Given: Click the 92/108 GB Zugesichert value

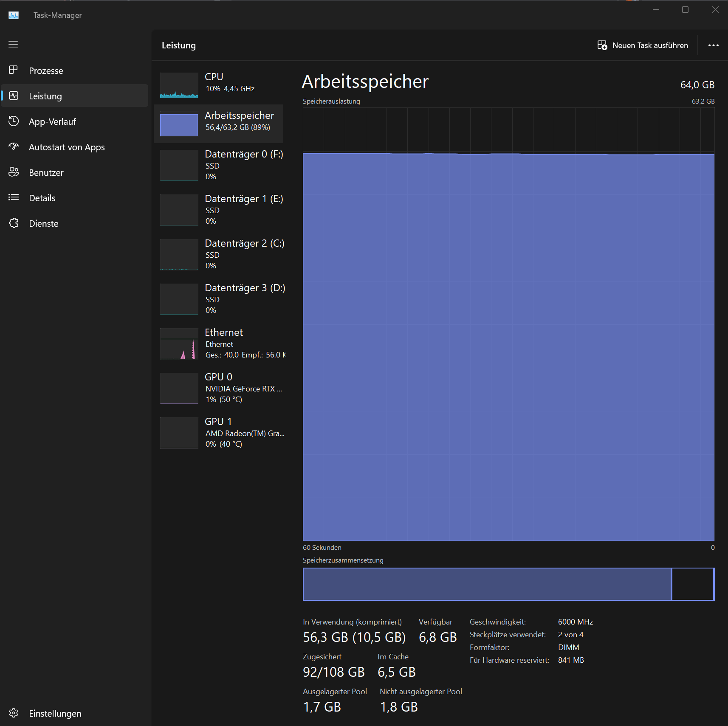Looking at the screenshot, I should 334,672.
